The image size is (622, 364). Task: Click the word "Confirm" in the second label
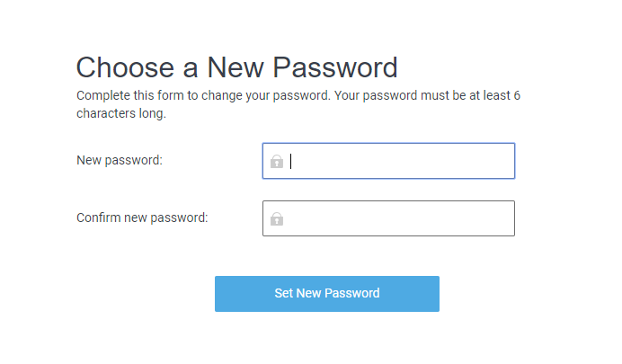point(100,218)
